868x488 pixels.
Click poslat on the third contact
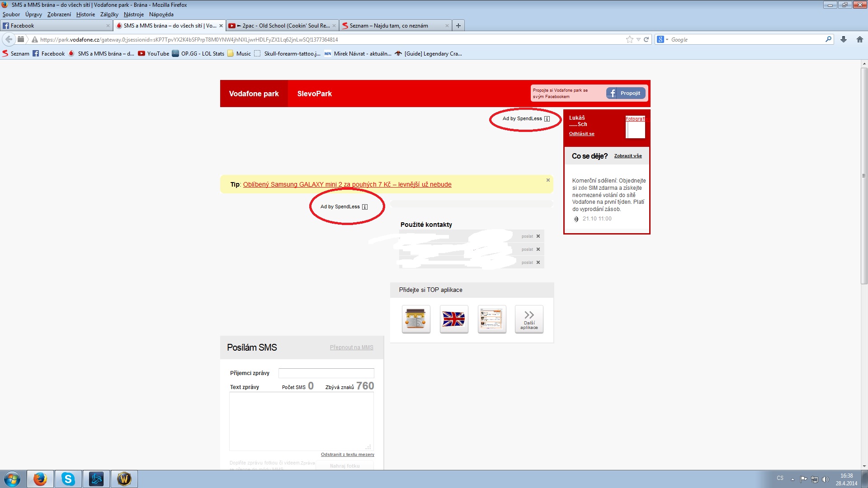(x=527, y=263)
